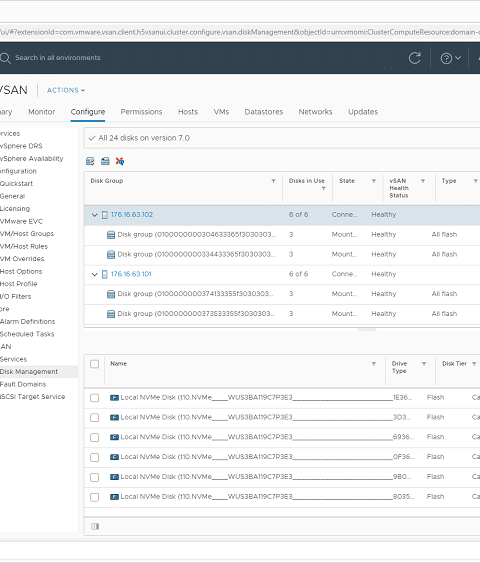Screen dimensions: 480x563
Task: Open the Networks tab
Action: pyautogui.click(x=316, y=112)
